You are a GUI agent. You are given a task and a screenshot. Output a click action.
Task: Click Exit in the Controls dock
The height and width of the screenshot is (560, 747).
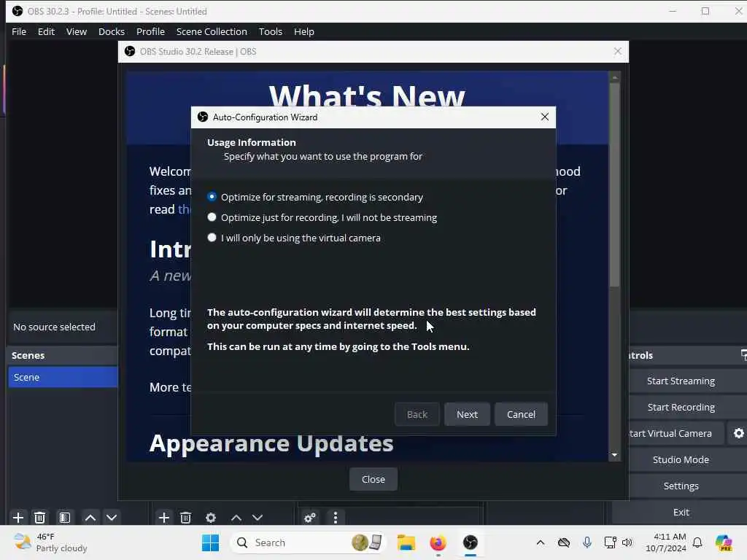(681, 512)
